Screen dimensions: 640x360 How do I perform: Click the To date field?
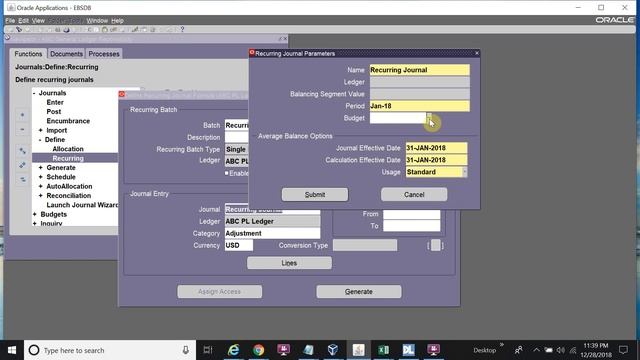pos(411,226)
